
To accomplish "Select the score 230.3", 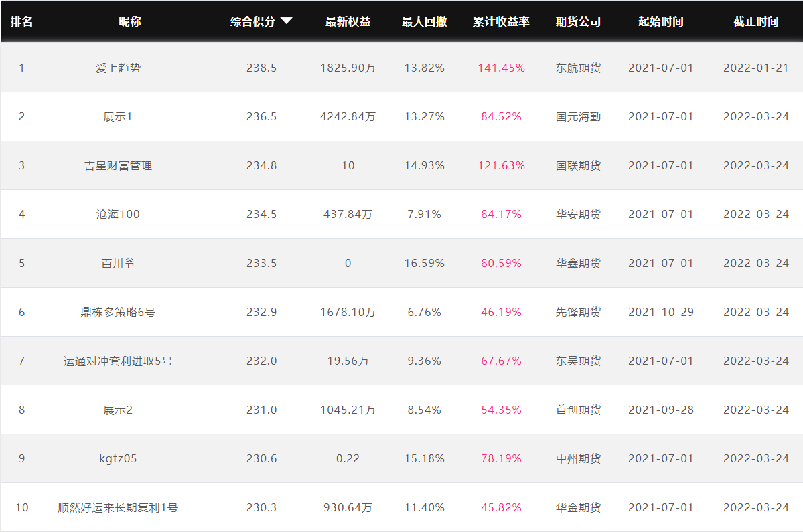I will tap(261, 507).
